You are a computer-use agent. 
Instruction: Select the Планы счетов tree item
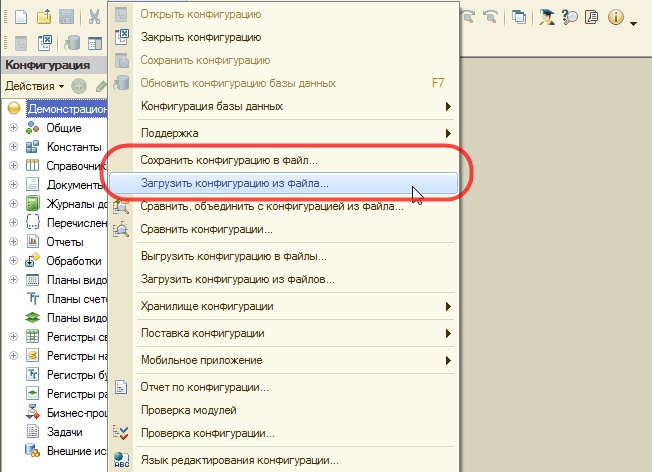click(x=77, y=299)
